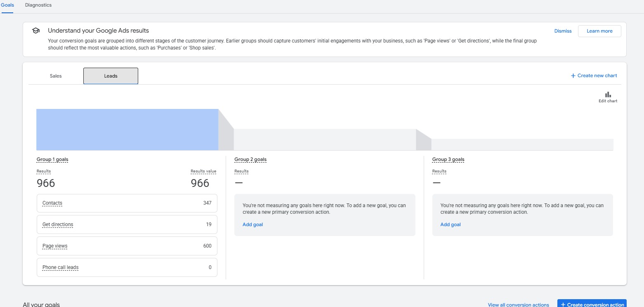Dismiss the Google Ads results banner

563,31
